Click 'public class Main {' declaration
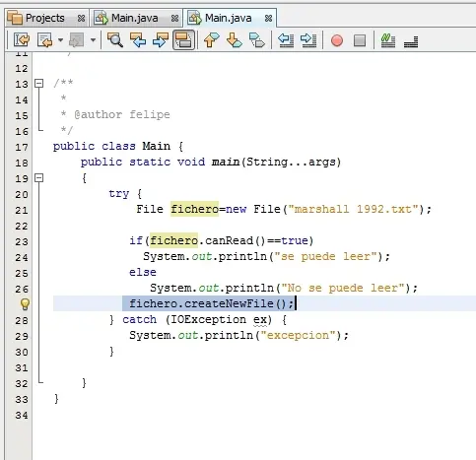 click(118, 146)
